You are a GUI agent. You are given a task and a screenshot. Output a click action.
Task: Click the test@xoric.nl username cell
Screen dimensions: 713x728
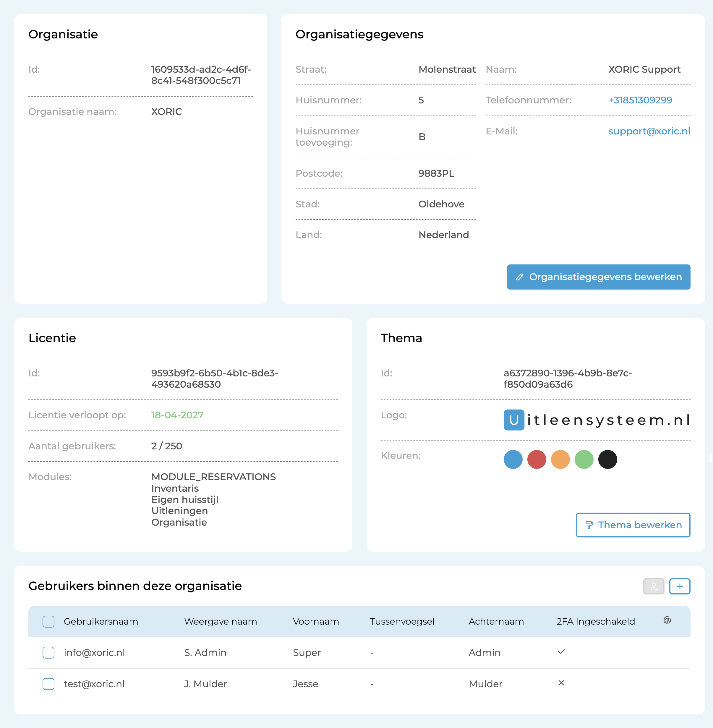94,684
